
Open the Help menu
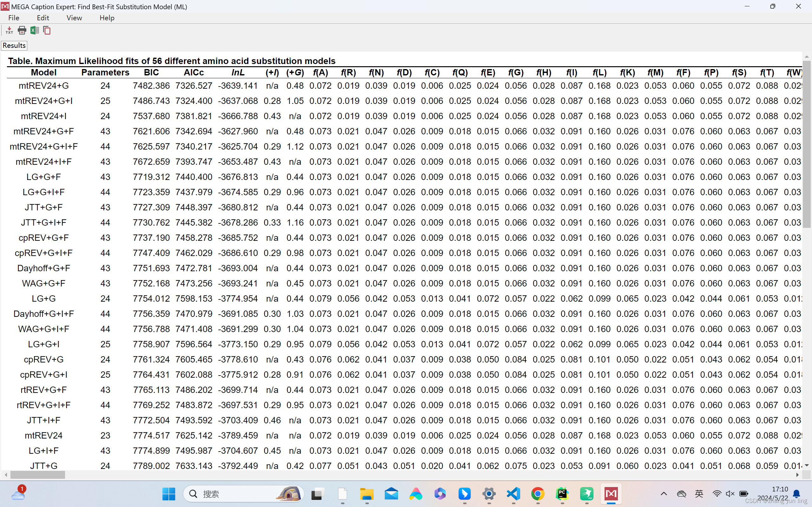click(107, 18)
